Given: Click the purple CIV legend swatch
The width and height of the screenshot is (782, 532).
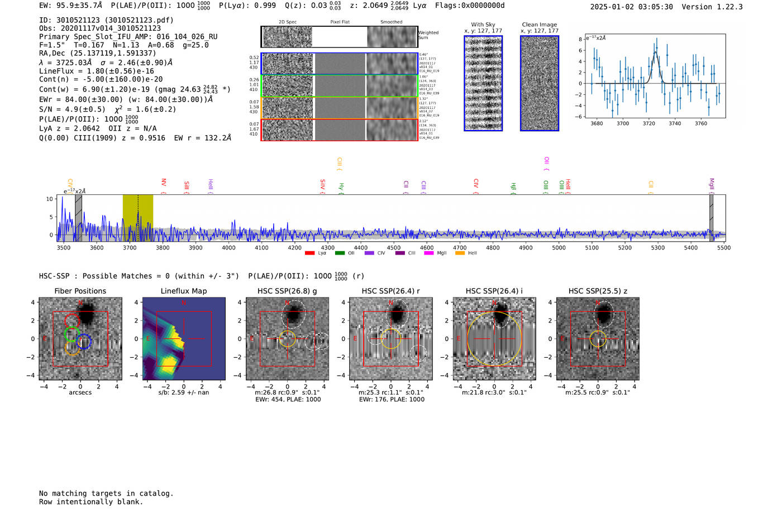Looking at the screenshot, I should pyautogui.click(x=369, y=253).
